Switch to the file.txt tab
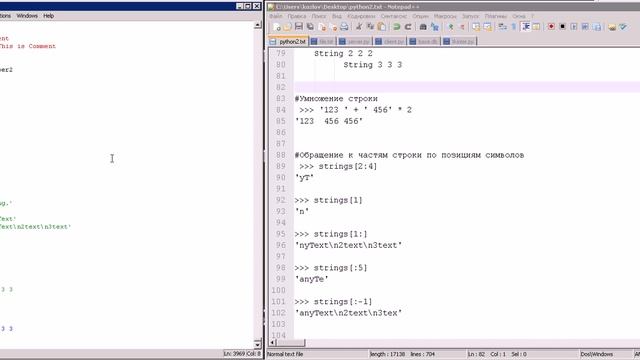This screenshot has width=640, height=360. tap(322, 41)
